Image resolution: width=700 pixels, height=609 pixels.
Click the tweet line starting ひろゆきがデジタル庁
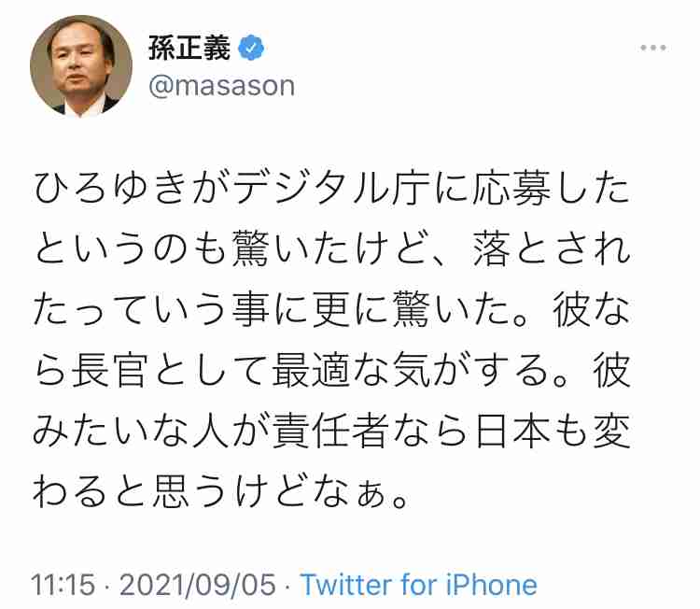[331, 189]
